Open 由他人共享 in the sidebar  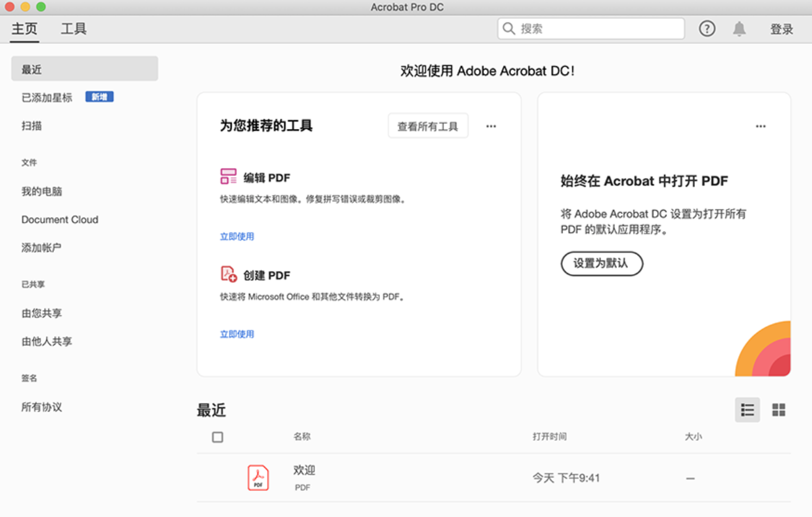[x=47, y=342]
